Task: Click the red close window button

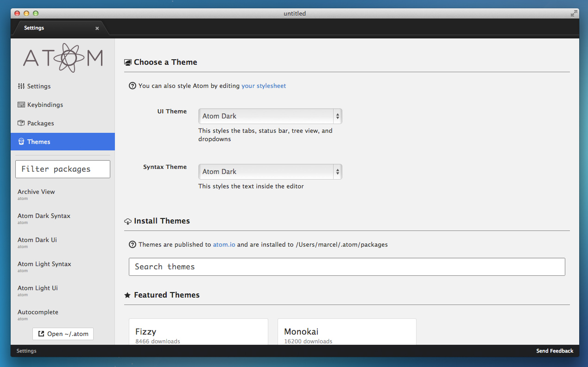Action: (17, 13)
